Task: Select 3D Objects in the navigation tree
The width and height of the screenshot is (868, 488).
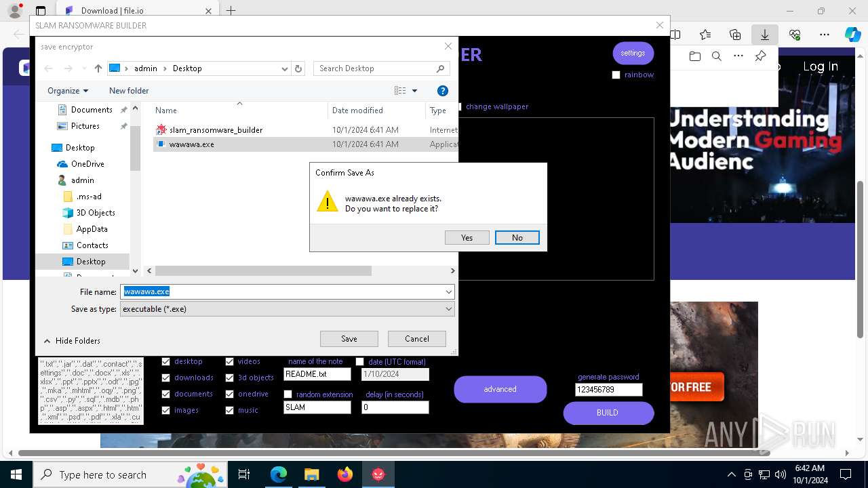Action: point(96,213)
